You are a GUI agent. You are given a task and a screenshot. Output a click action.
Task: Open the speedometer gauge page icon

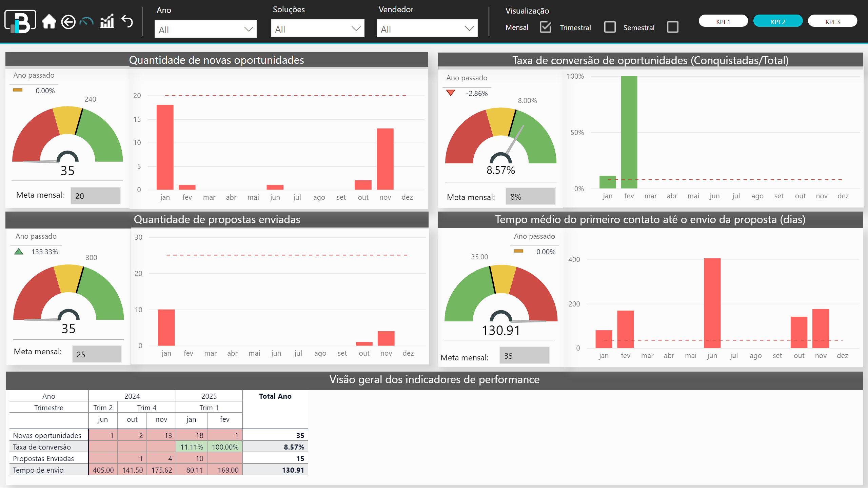coord(87,22)
